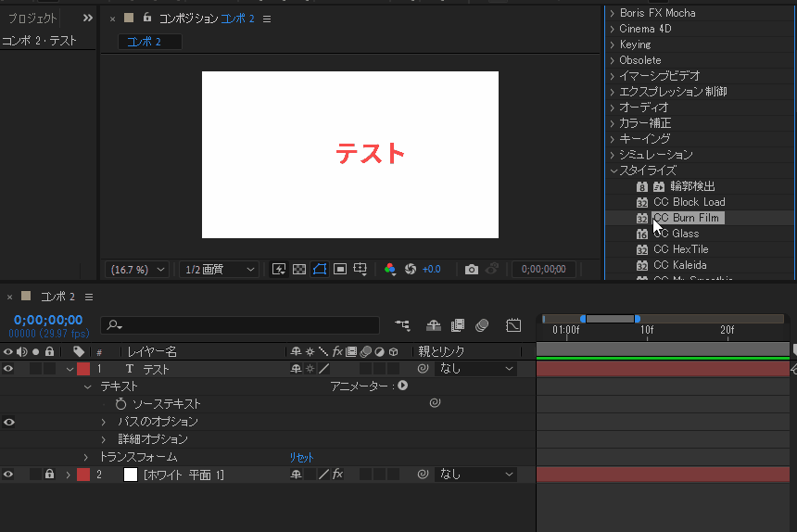Toggle motion blur for the composition

point(482,325)
